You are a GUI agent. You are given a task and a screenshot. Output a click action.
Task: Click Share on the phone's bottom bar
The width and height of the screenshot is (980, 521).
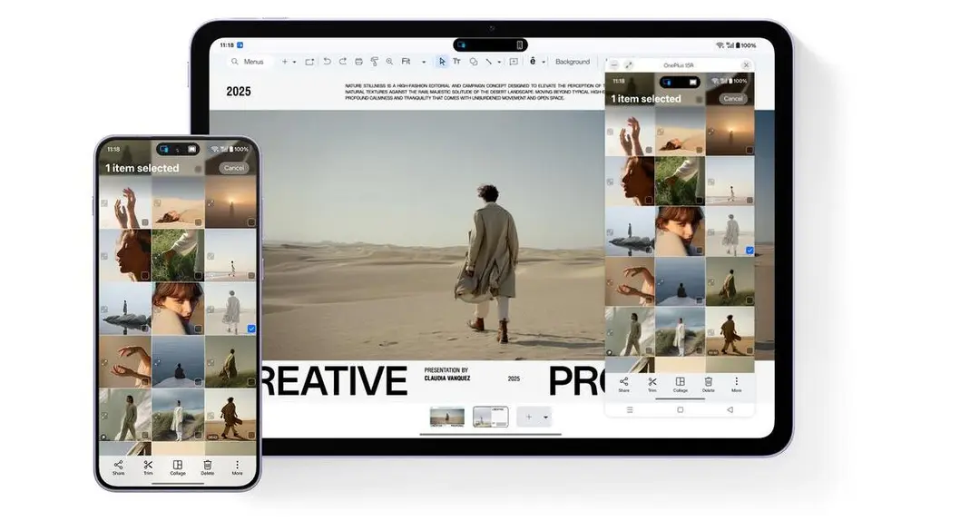pyautogui.click(x=118, y=467)
